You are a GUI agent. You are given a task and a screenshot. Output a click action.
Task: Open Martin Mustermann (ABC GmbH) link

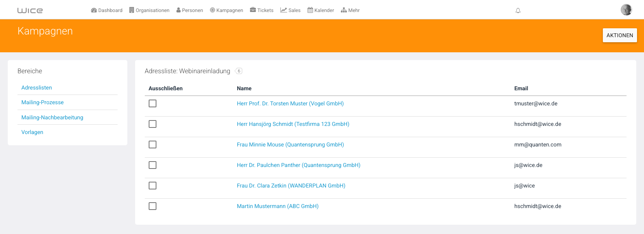click(278, 206)
